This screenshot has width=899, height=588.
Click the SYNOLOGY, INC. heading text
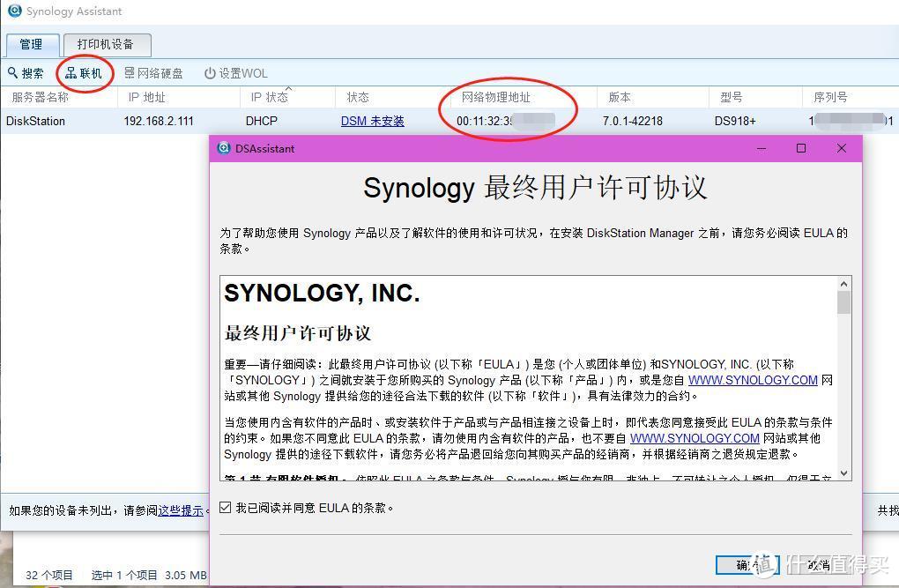click(x=322, y=294)
